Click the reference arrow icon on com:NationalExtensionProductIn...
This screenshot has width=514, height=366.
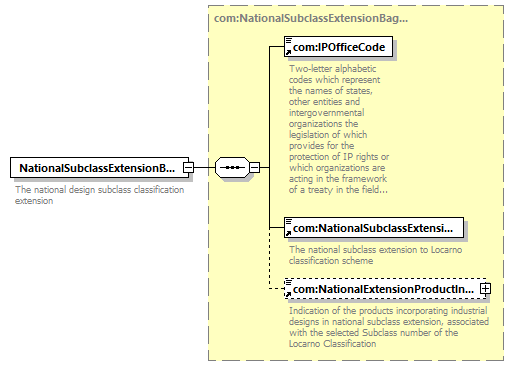(288, 294)
